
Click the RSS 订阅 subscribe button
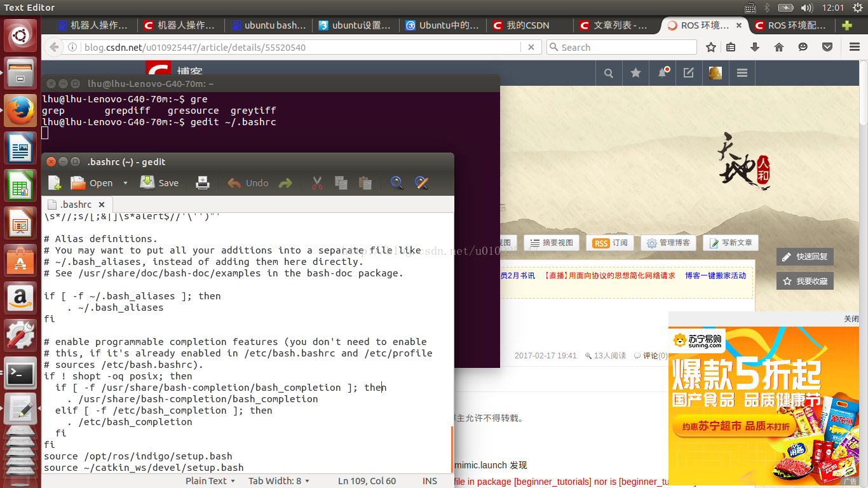[610, 243]
